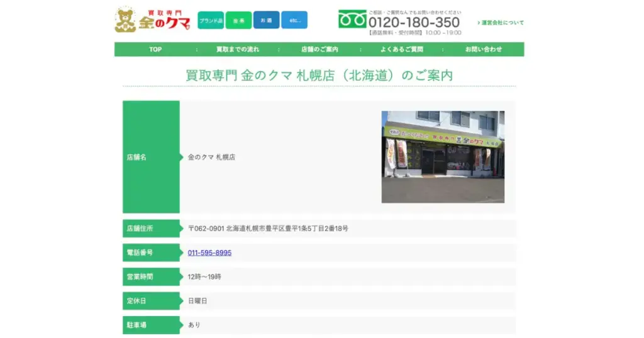The image size is (644, 338).
Task: Select the ブランド品 category button
Action: (211, 20)
